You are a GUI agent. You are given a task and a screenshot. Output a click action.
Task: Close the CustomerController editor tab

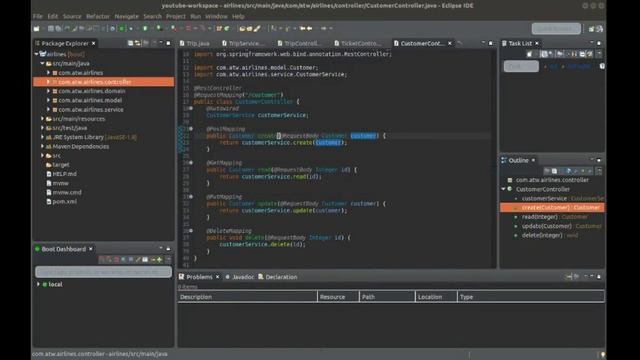[x=450, y=43]
